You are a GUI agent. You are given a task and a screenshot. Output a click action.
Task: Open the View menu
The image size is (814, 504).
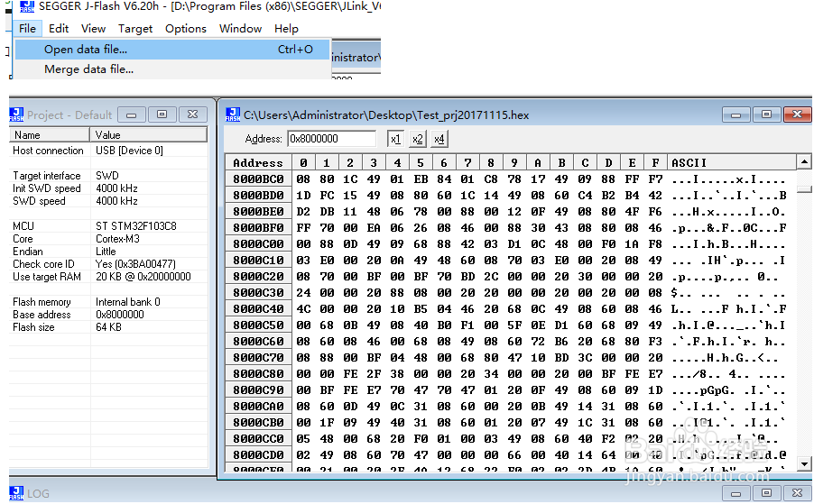pyautogui.click(x=94, y=29)
